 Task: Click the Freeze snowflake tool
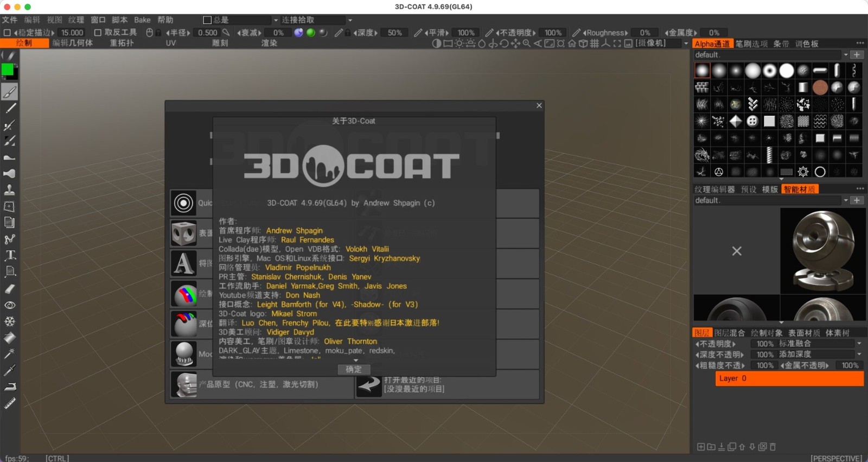(10, 321)
